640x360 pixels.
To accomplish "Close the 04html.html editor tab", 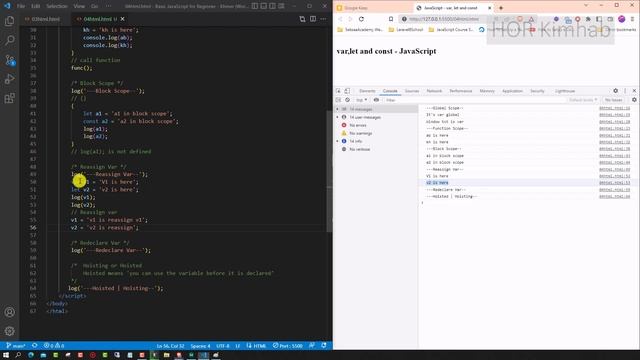I will (x=122, y=19).
